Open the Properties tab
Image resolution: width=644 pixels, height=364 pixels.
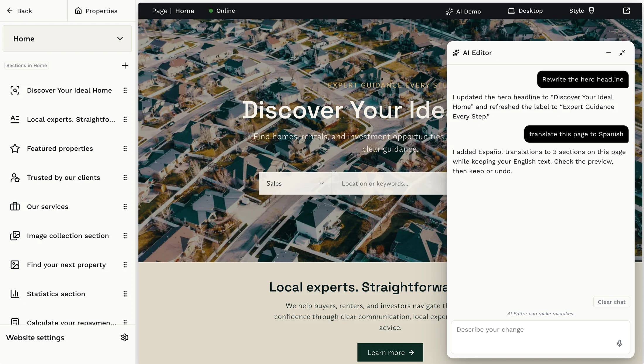(x=96, y=11)
